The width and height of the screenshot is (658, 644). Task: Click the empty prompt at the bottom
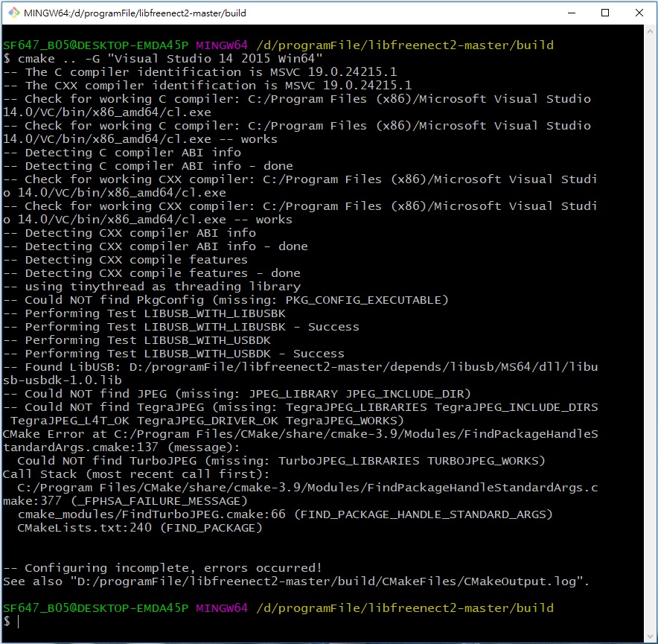[x=11, y=622]
